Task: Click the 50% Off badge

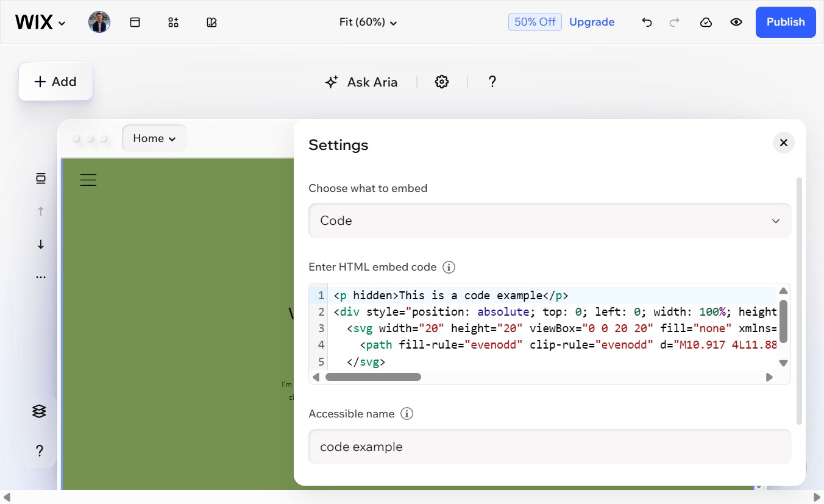Action: click(x=535, y=22)
